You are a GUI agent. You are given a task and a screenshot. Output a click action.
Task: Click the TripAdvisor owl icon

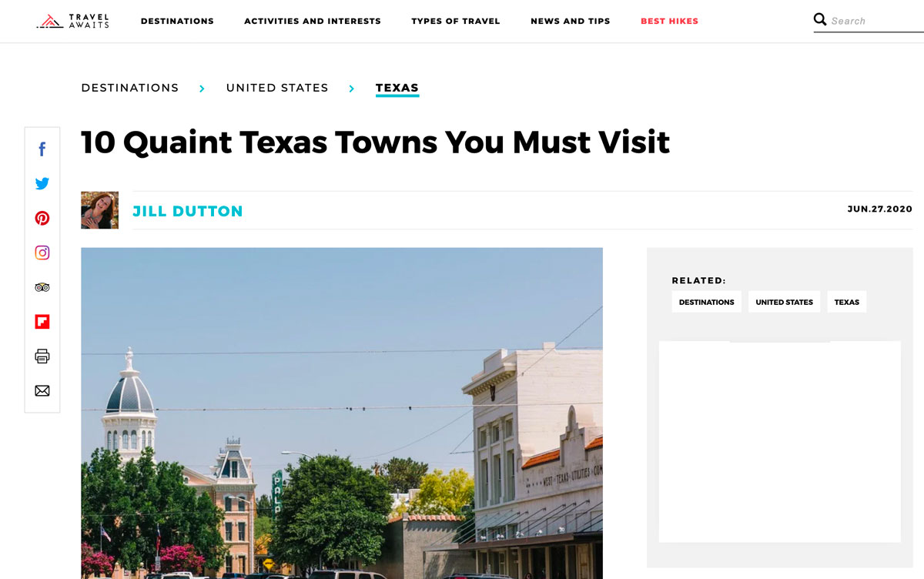click(x=42, y=286)
